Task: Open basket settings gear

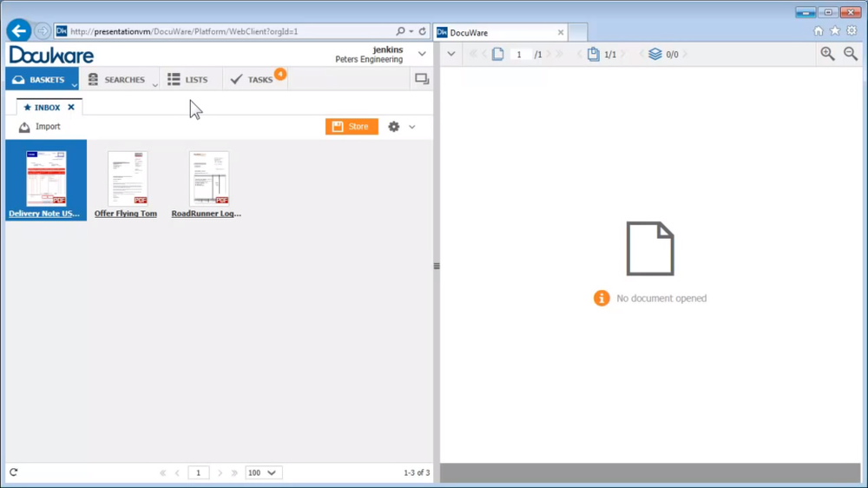Action: (393, 127)
